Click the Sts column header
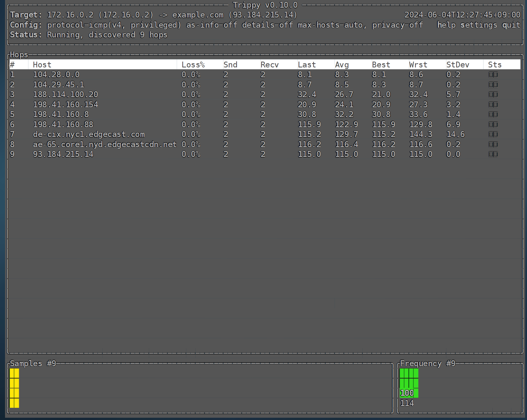The height and width of the screenshot is (420, 527). tap(495, 65)
